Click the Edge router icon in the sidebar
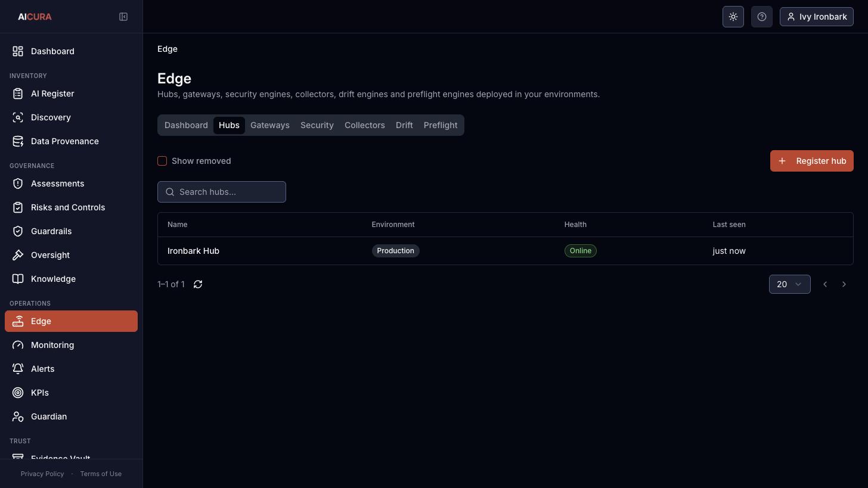Image resolution: width=868 pixels, height=488 pixels. (18, 321)
